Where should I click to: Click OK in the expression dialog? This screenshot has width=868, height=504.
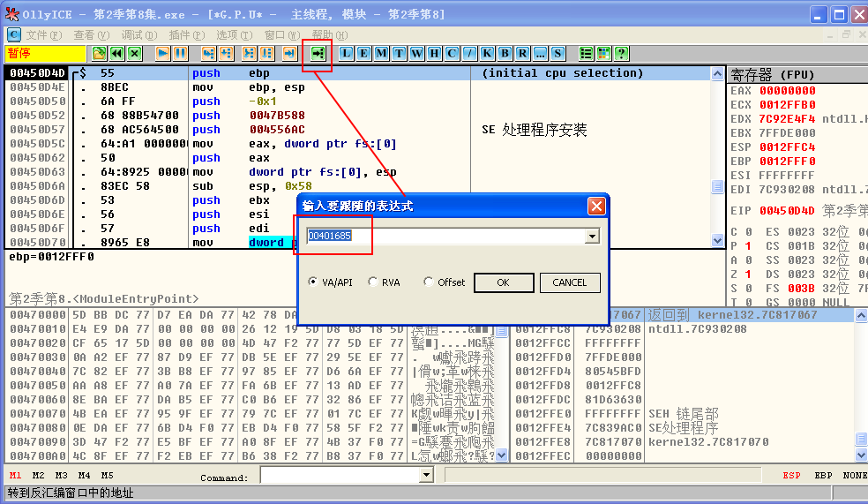(x=504, y=282)
